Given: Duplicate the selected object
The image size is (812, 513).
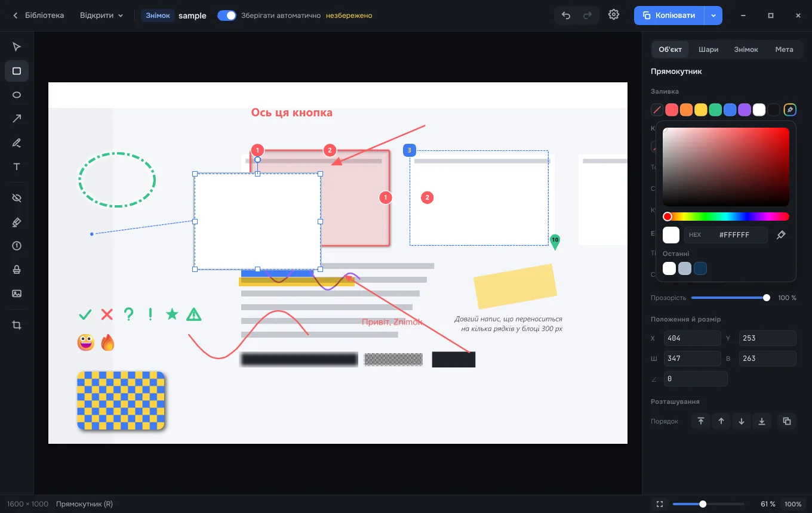Looking at the screenshot, I should [x=787, y=421].
